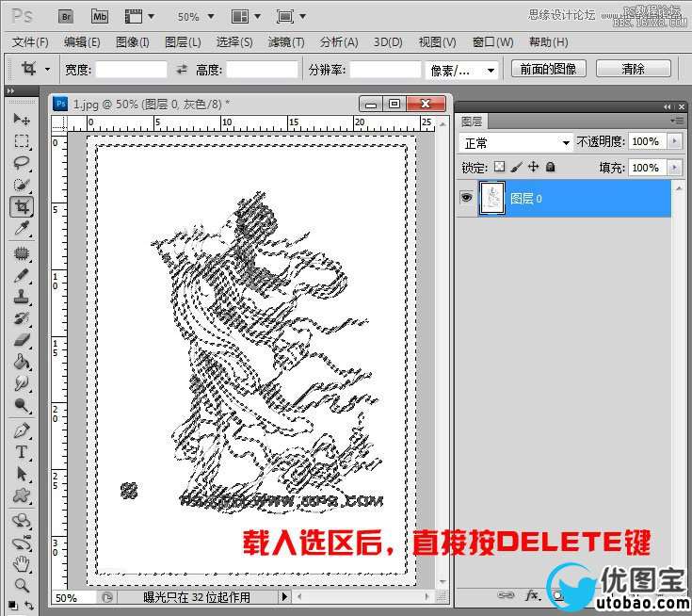Open the 文件(F) menu
The image size is (692, 616).
pyautogui.click(x=30, y=42)
